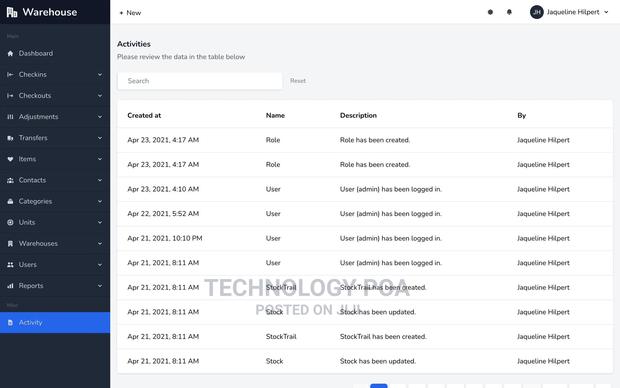The width and height of the screenshot is (620, 388).
Task: Click the Reports chart icon
Action: point(10,286)
